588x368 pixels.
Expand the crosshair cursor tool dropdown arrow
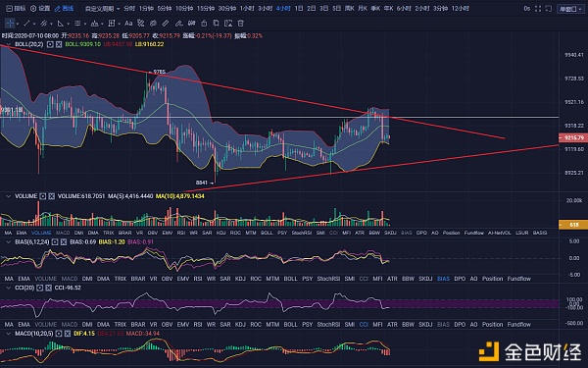18,24
